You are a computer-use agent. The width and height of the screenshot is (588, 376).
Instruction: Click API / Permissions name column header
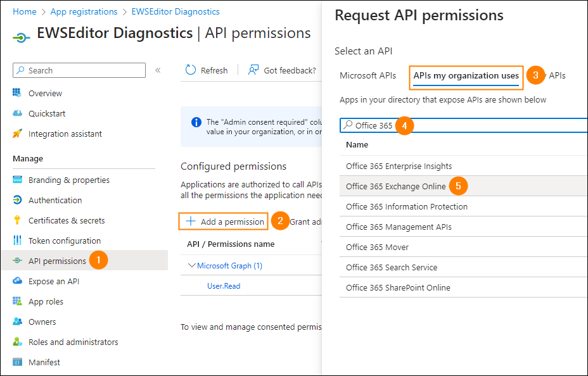tap(231, 244)
